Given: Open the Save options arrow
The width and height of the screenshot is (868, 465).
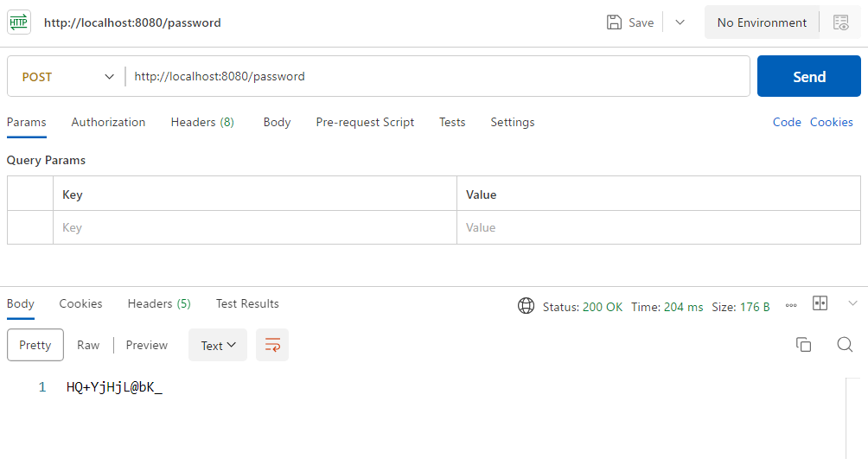Looking at the screenshot, I should 680,22.
